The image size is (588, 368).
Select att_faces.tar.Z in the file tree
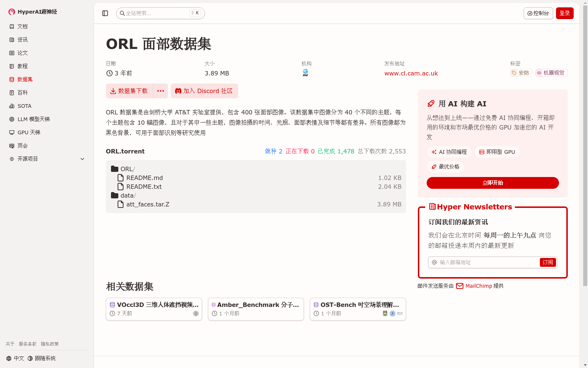point(147,204)
